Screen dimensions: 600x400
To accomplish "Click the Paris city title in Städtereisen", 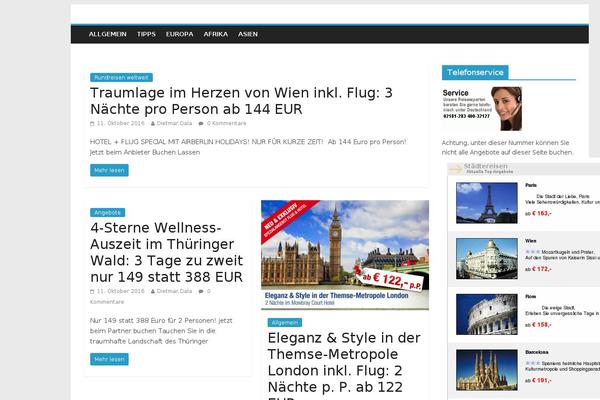I will (x=531, y=185).
